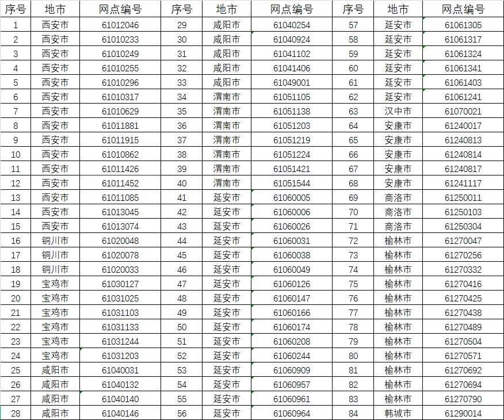Click the cell with serial number 57

pyautogui.click(x=354, y=25)
